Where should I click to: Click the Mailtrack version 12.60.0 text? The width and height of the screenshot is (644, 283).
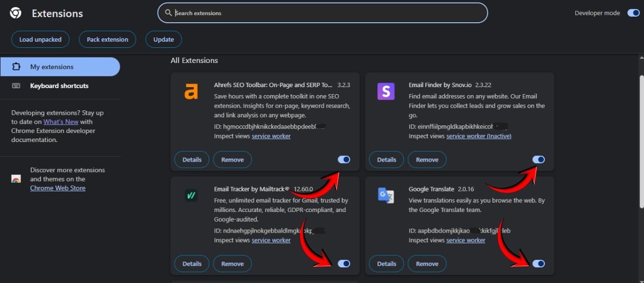tap(303, 189)
